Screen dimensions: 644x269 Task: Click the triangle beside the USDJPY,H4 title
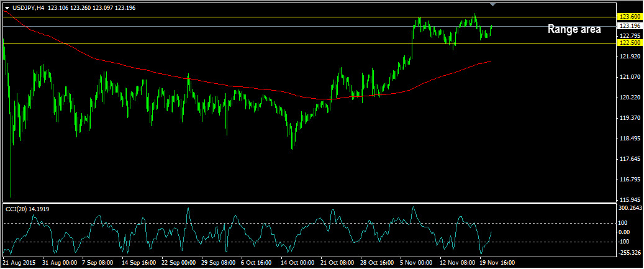pyautogui.click(x=7, y=8)
